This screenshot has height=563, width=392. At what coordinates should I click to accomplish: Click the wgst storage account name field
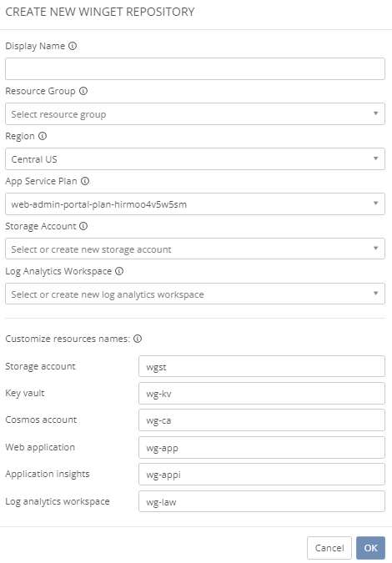click(262, 367)
